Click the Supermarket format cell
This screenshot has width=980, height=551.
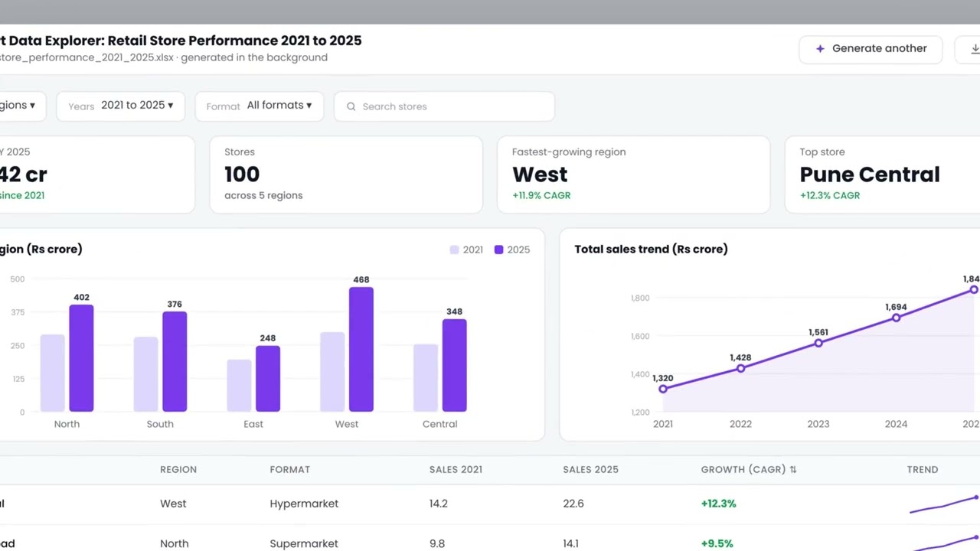304,543
